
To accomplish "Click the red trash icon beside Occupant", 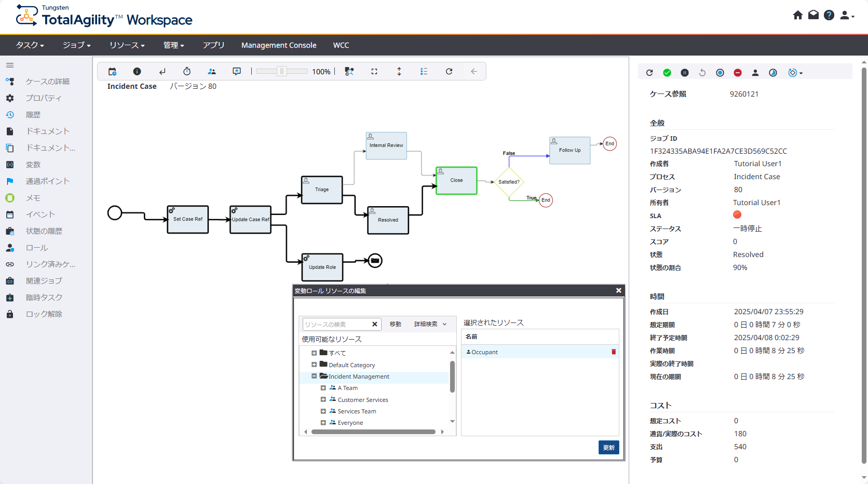I will click(x=614, y=352).
